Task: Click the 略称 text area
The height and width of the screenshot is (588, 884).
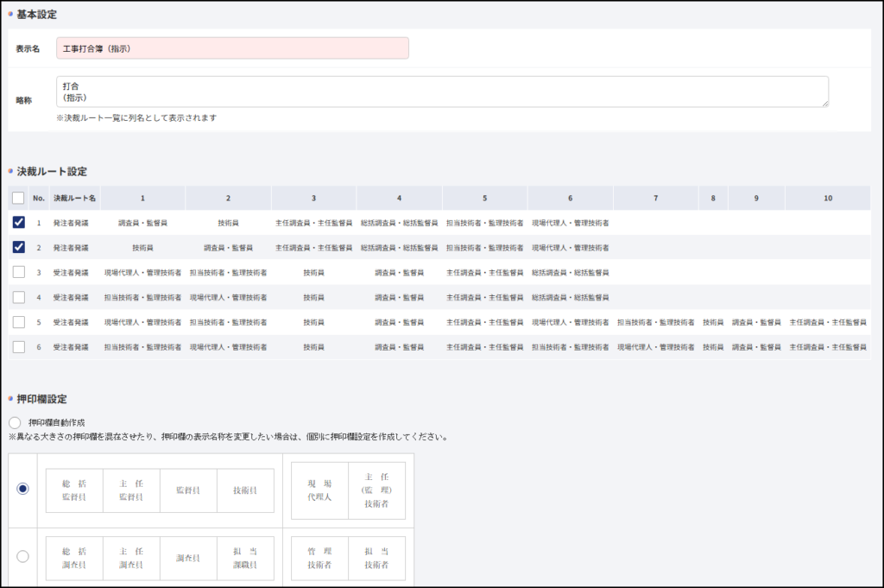Action: [x=443, y=92]
